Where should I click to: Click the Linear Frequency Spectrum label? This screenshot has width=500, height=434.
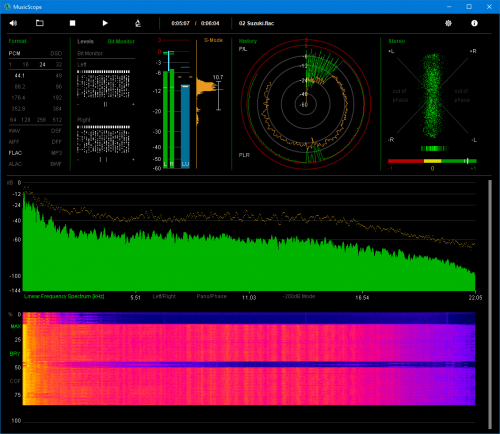point(64,296)
